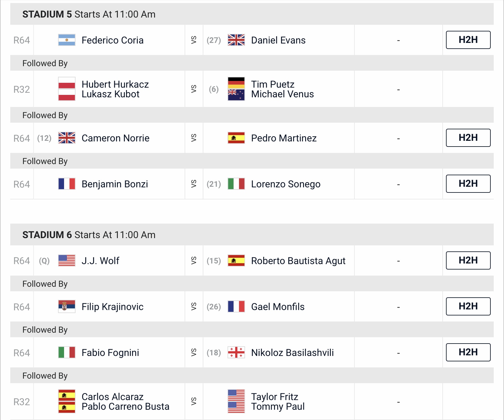Click the Serbia flag beside Filip Krajinovic
504x420 pixels.
(x=67, y=306)
